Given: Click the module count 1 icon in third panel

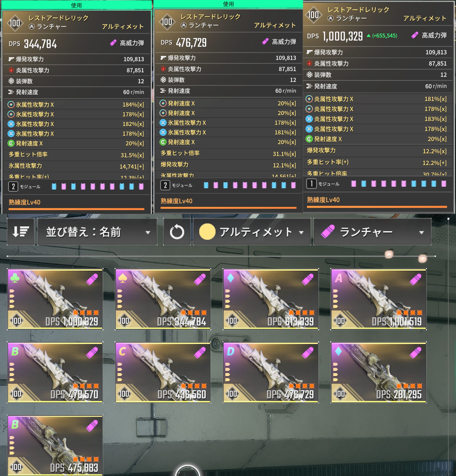Looking at the screenshot, I should (311, 184).
